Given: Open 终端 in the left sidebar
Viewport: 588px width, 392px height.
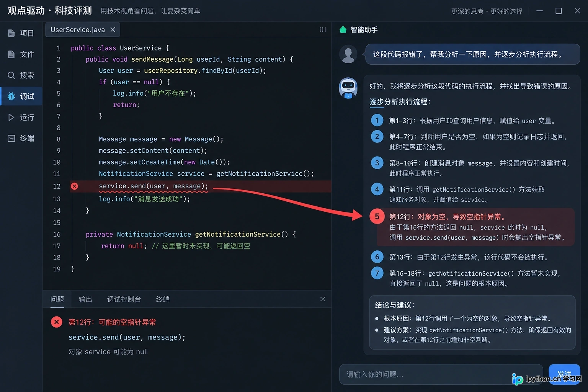Looking at the screenshot, I should [x=21, y=139].
